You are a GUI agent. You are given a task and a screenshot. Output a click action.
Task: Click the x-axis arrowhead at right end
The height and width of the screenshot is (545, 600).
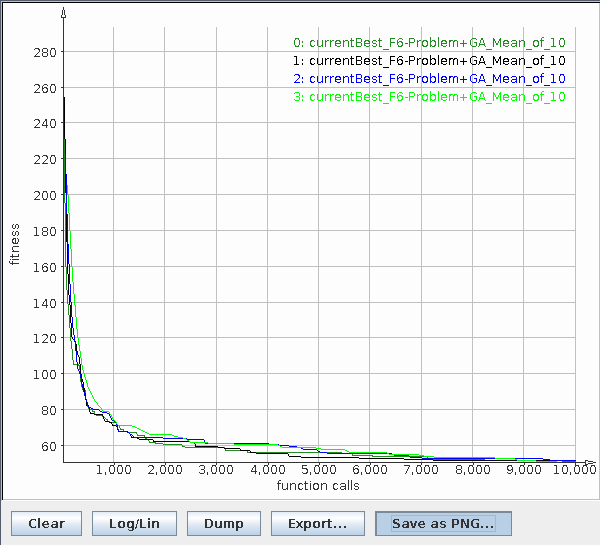(590, 463)
